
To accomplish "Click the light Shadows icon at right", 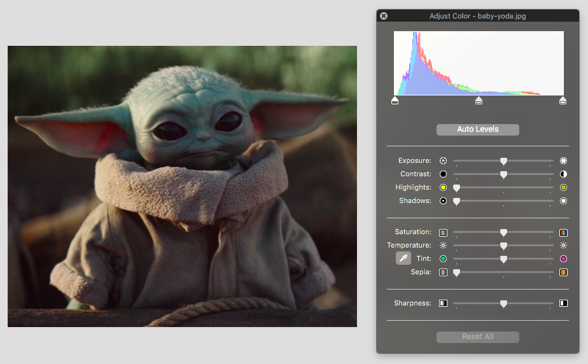I will pos(563,201).
